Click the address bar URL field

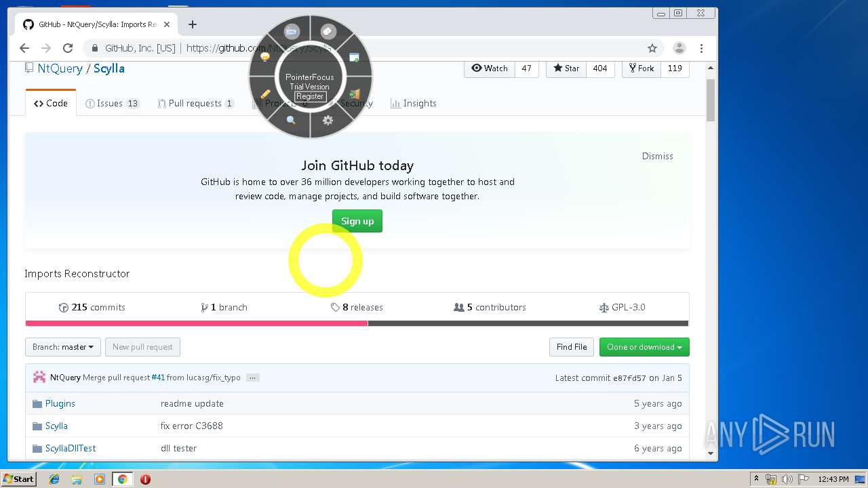366,48
